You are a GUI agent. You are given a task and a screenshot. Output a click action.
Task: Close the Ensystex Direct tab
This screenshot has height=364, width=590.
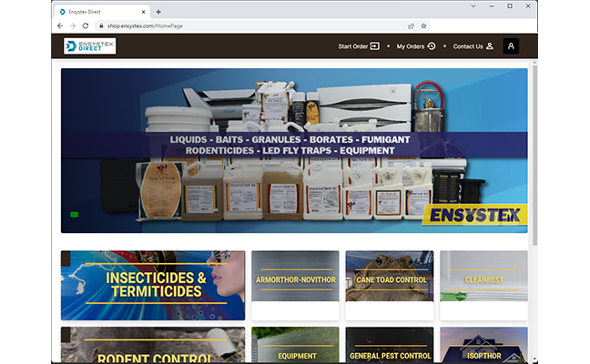coord(143,12)
